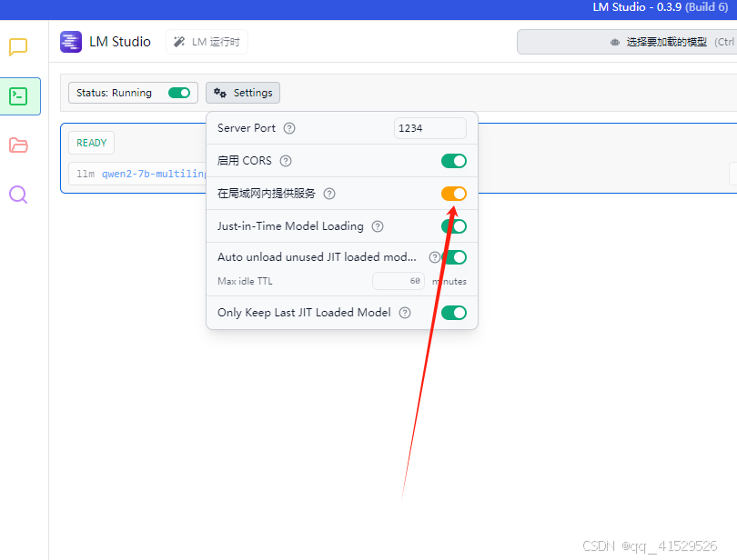Edit the Server Port field

pyautogui.click(x=430, y=128)
